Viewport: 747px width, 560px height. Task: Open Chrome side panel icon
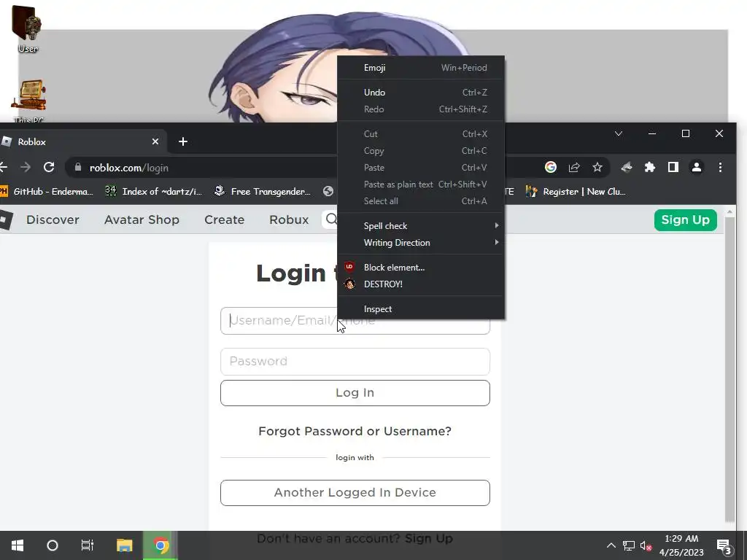(673, 167)
